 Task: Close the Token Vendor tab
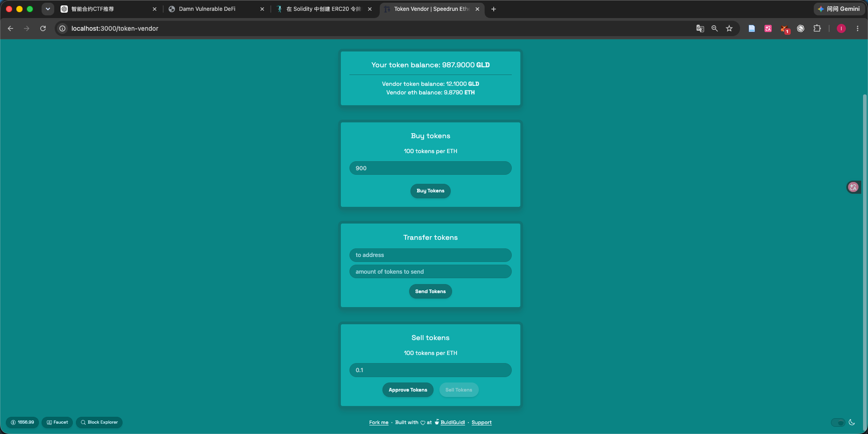[477, 9]
